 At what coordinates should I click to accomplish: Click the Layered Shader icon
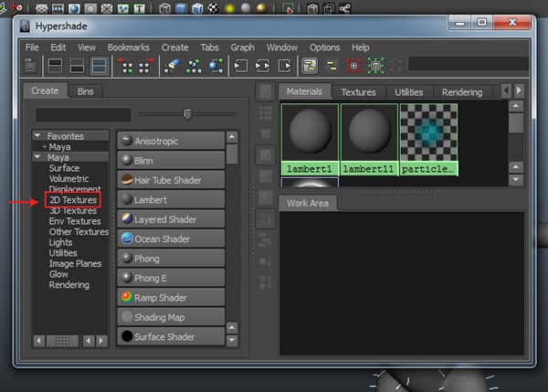tap(127, 219)
